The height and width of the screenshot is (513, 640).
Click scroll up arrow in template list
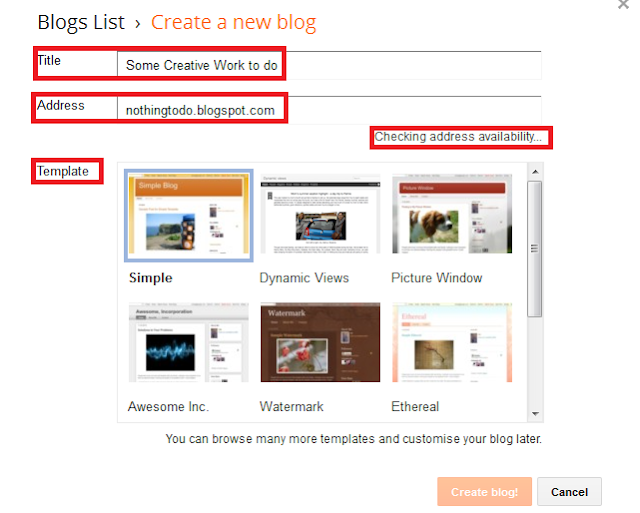(x=535, y=172)
